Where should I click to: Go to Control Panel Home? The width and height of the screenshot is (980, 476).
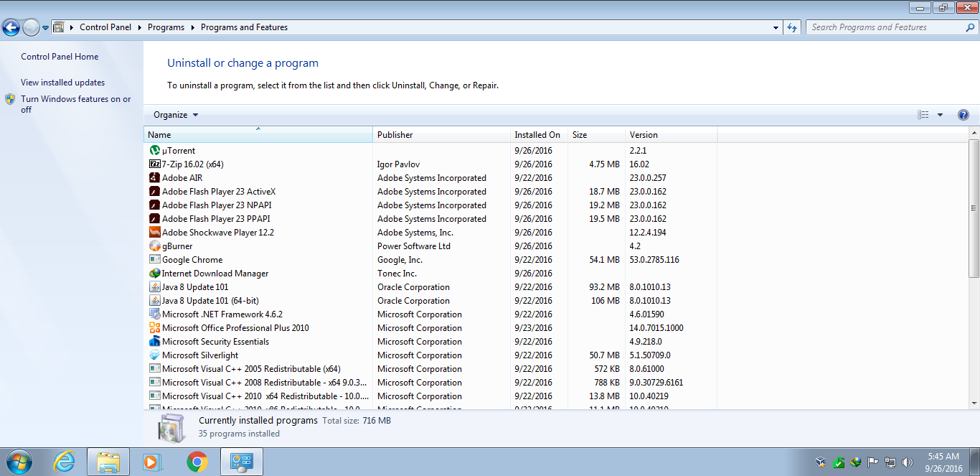60,57
